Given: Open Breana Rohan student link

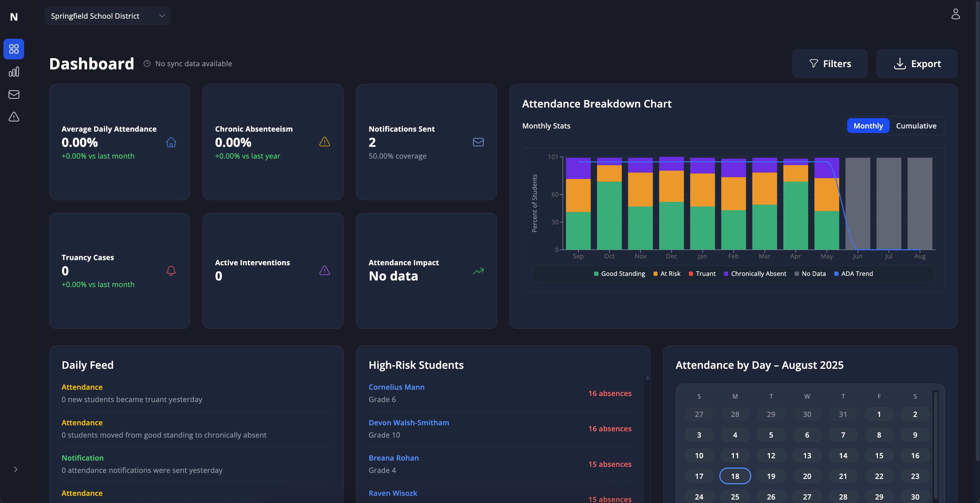Looking at the screenshot, I should tap(393, 458).
